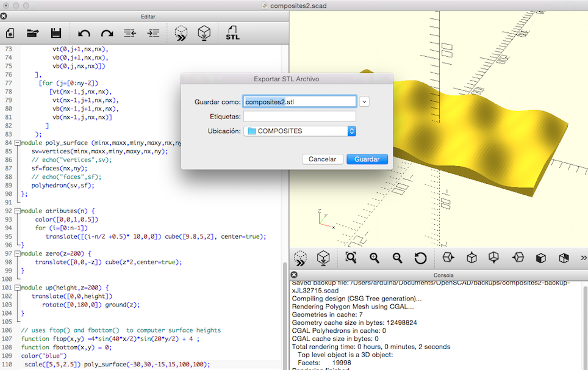Preview the design from the viewer toolbar
The width and height of the screenshot is (588, 370).
[300, 258]
